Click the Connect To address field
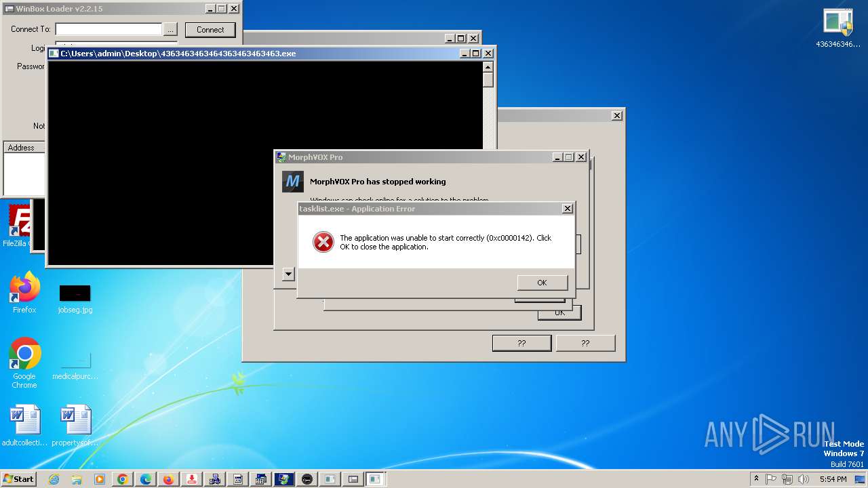Viewport: 868px width, 488px height. click(x=108, y=29)
